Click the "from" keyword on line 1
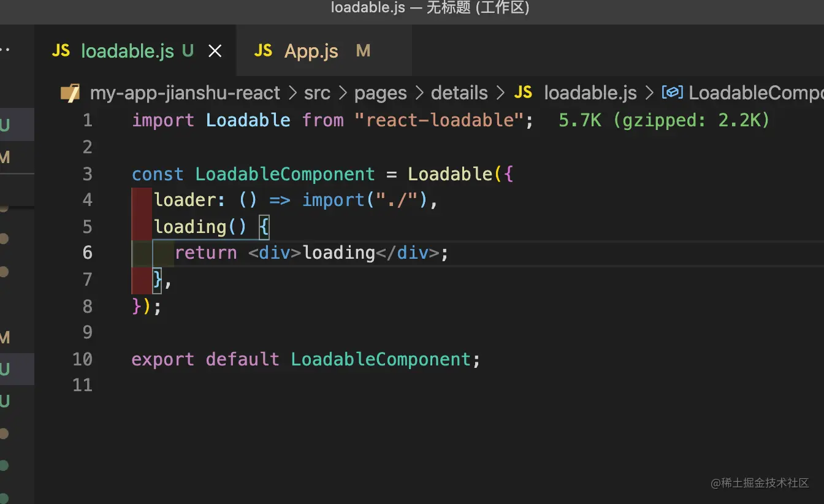 pos(323,120)
